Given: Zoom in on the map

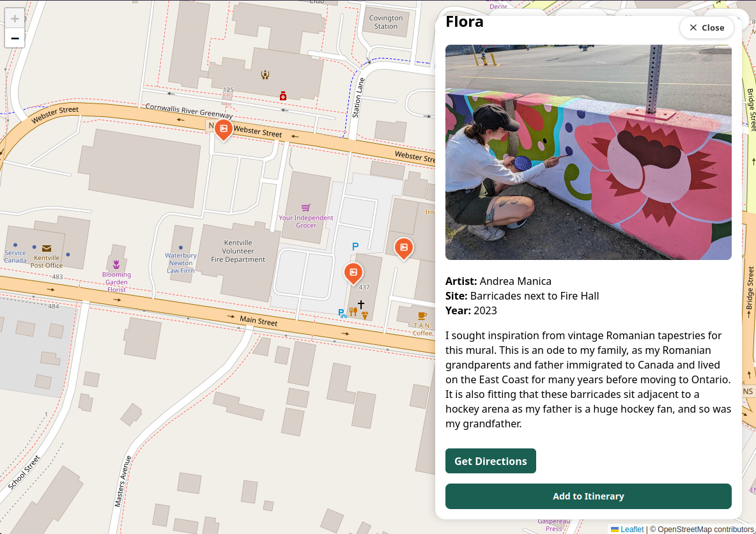Looking at the screenshot, I should (15, 19).
